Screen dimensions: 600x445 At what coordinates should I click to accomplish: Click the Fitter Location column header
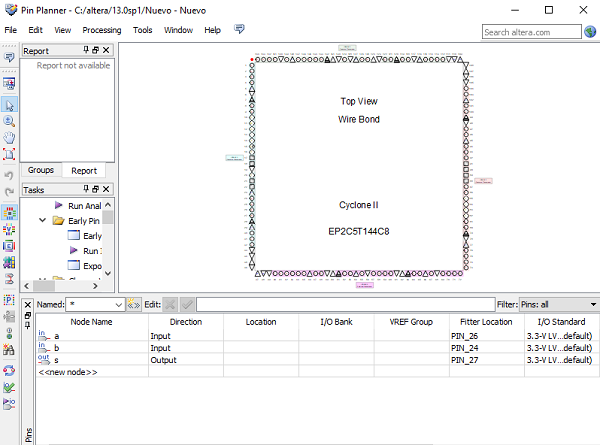[x=486, y=322]
